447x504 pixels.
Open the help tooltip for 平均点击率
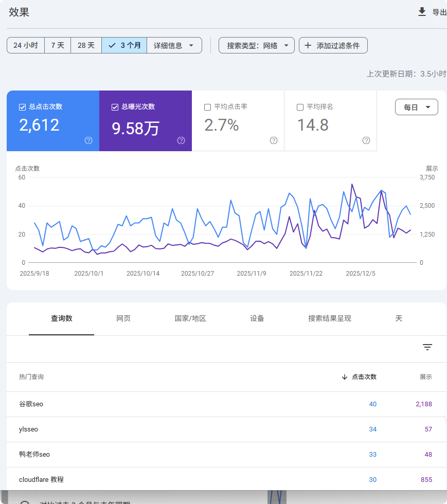pyautogui.click(x=273, y=140)
